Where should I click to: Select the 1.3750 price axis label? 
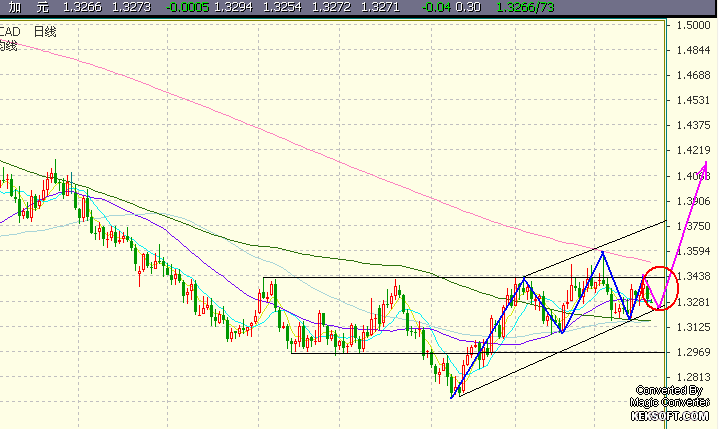coord(693,226)
